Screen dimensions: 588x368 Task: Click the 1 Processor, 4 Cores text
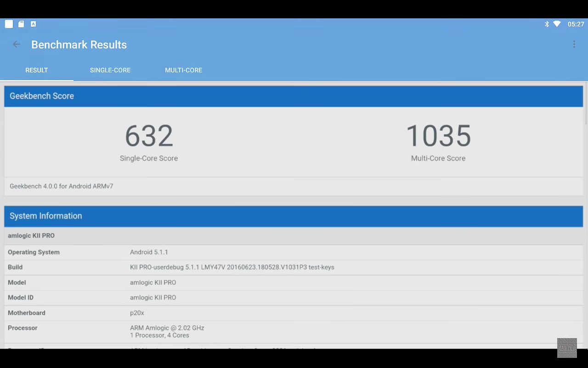point(159,335)
